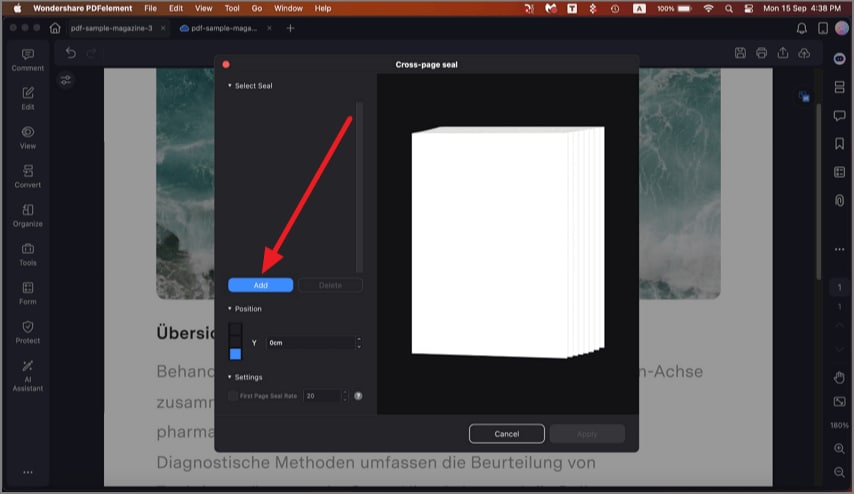Click the seal rate value field
Image resolution: width=854 pixels, height=494 pixels.
pos(322,396)
